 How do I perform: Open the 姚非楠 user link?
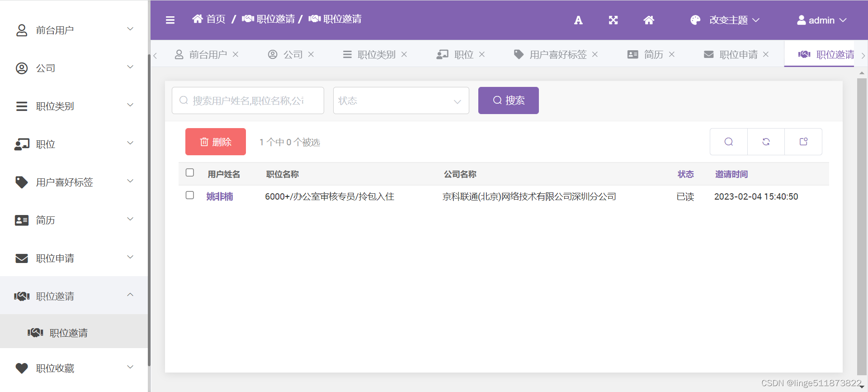220,196
